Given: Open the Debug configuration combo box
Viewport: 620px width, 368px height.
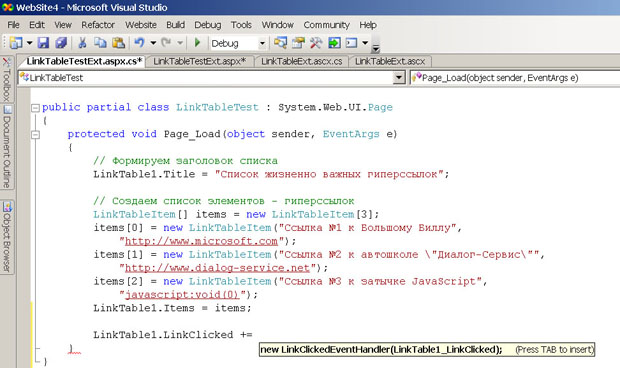Looking at the screenshot, I should (x=238, y=43).
